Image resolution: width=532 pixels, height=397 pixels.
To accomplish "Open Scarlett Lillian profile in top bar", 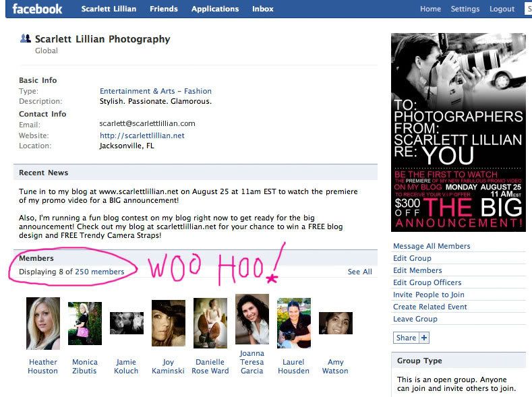I will point(109,9).
